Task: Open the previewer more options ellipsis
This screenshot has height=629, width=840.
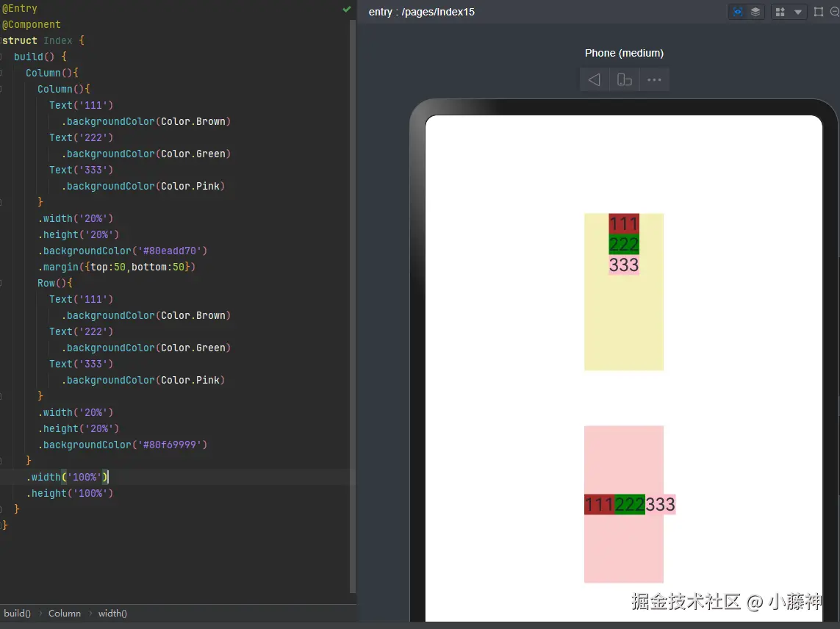Action: [x=654, y=80]
